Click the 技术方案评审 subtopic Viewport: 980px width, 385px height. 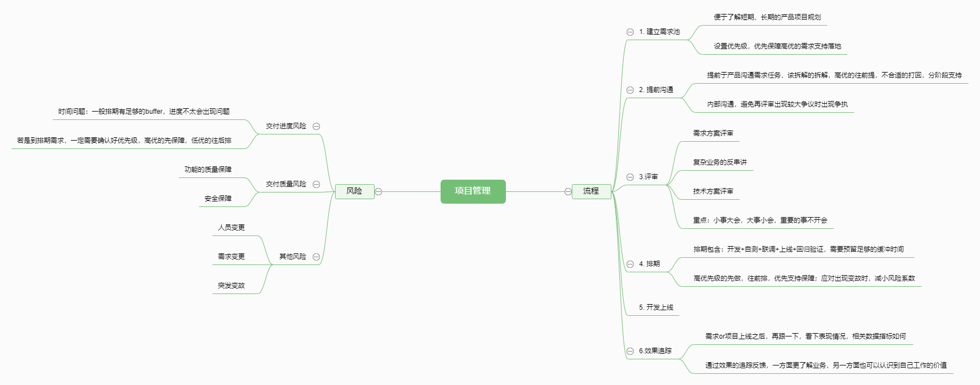pos(713,191)
